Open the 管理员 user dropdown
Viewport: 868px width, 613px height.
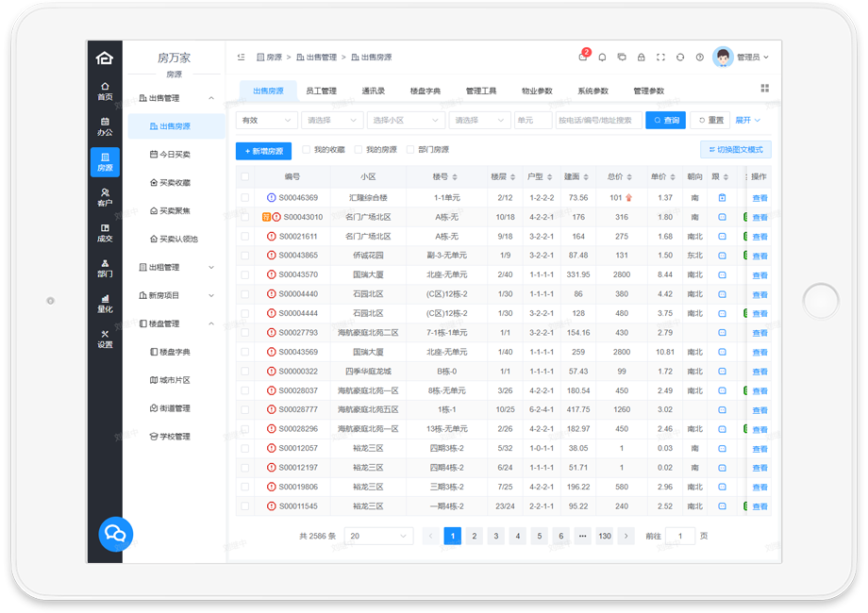pyautogui.click(x=752, y=57)
